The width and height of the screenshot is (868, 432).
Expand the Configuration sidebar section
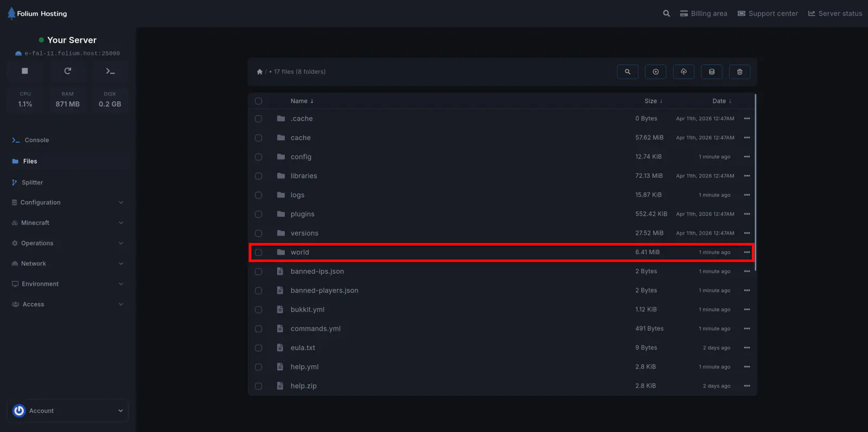67,203
